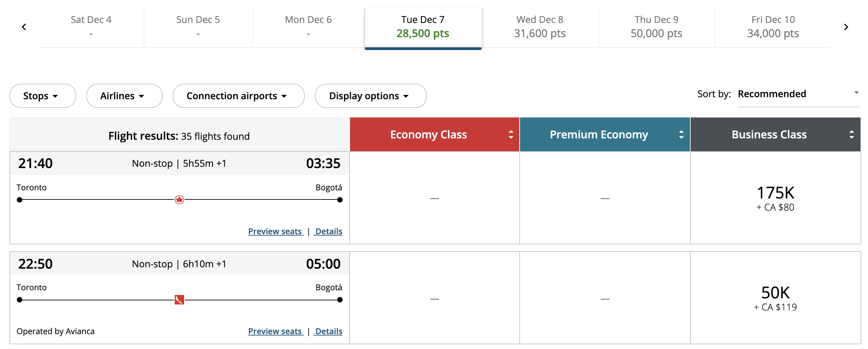Screen dimensions: 868x349
Task: Open the Airlines filter dropdown
Action: [x=124, y=96]
